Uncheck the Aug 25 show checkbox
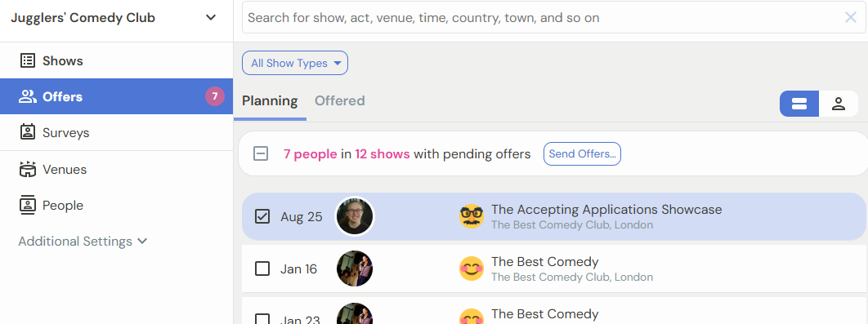This screenshot has width=868, height=324. tap(262, 216)
